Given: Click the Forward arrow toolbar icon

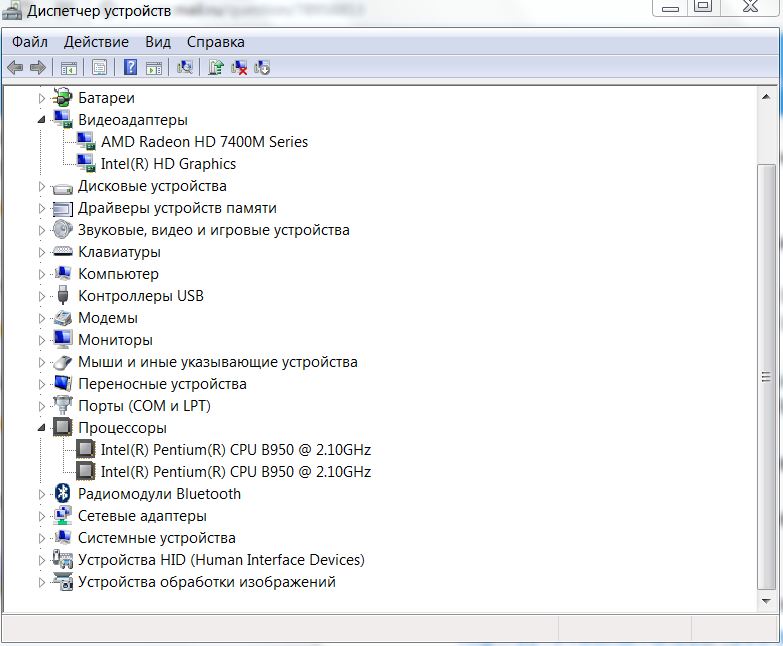Looking at the screenshot, I should (x=38, y=67).
